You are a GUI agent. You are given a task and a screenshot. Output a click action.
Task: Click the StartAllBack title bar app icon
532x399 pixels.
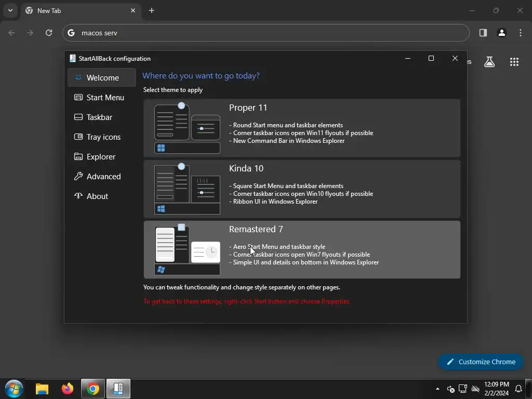[x=72, y=58]
